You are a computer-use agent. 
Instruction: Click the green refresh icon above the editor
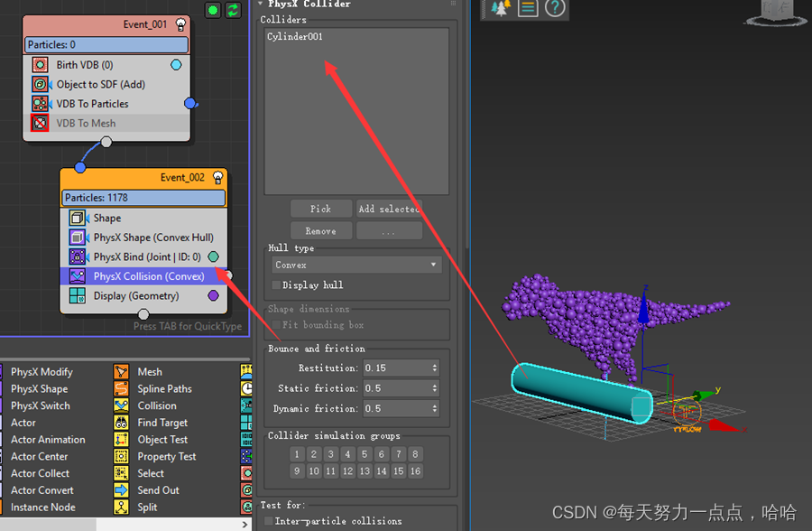(234, 10)
